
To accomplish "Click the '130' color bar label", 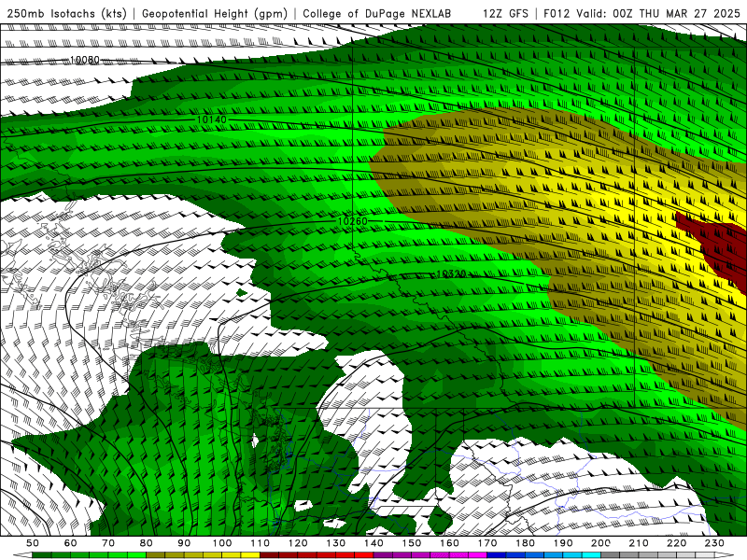I will coord(336,543).
